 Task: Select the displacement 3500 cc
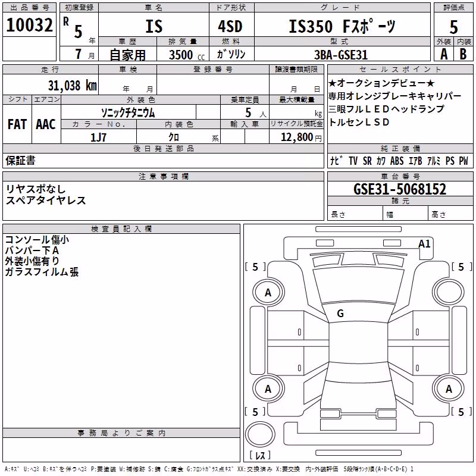pos(187,55)
